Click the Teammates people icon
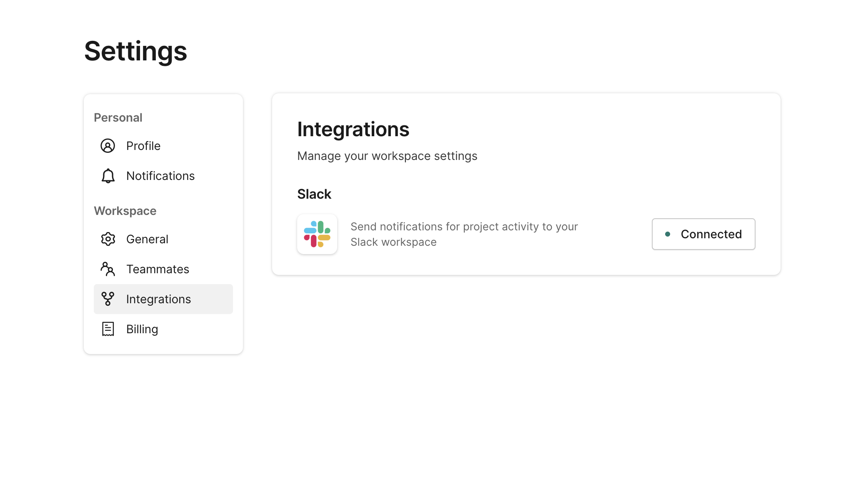This screenshot has width=856, height=504. pyautogui.click(x=108, y=269)
